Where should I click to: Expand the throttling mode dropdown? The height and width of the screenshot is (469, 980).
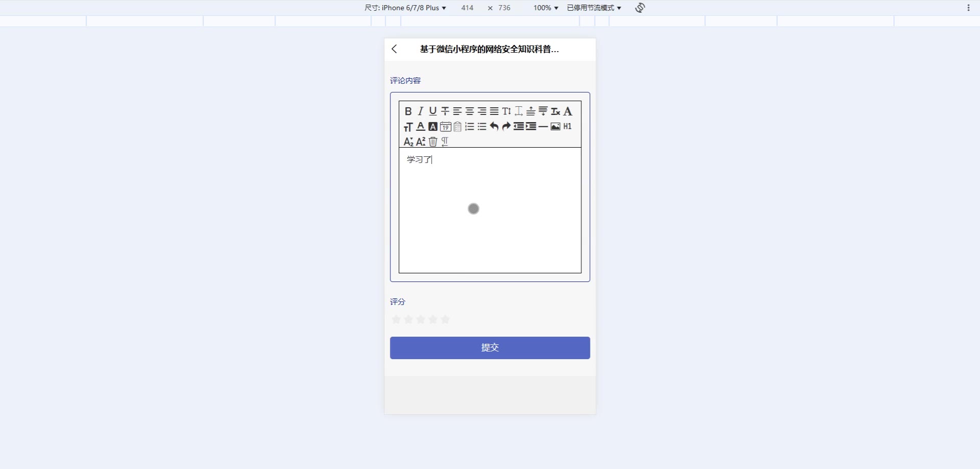594,8
